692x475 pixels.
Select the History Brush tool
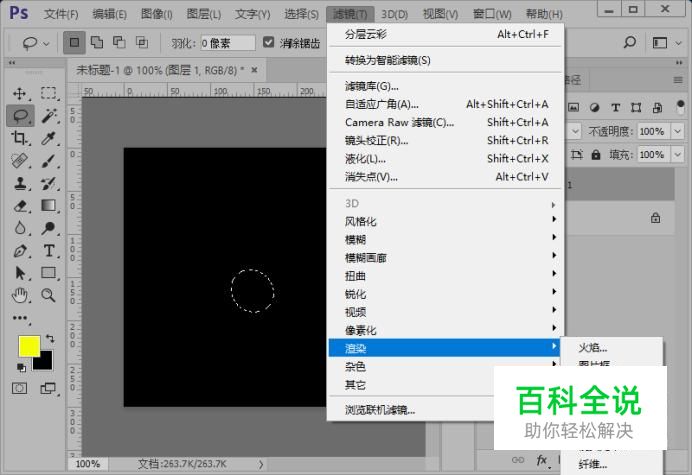(x=49, y=183)
